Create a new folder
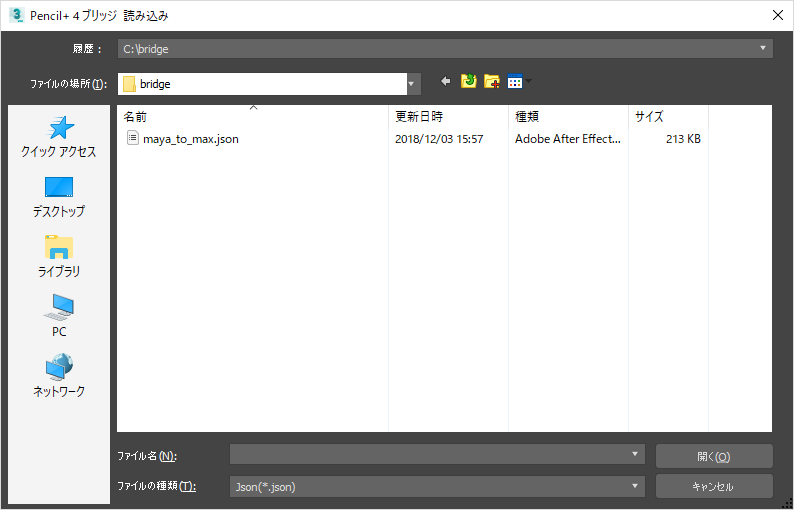Image resolution: width=794 pixels, height=510 pixels. (x=492, y=82)
